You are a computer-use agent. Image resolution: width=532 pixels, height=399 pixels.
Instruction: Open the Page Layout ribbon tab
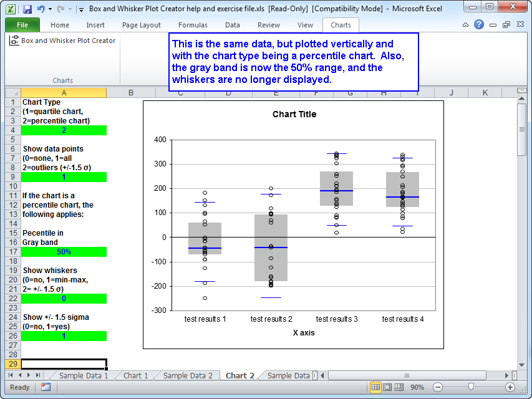pyautogui.click(x=142, y=25)
